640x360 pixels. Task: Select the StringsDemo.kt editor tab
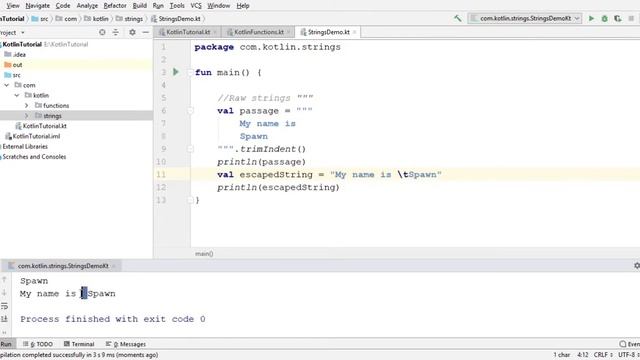(328, 32)
